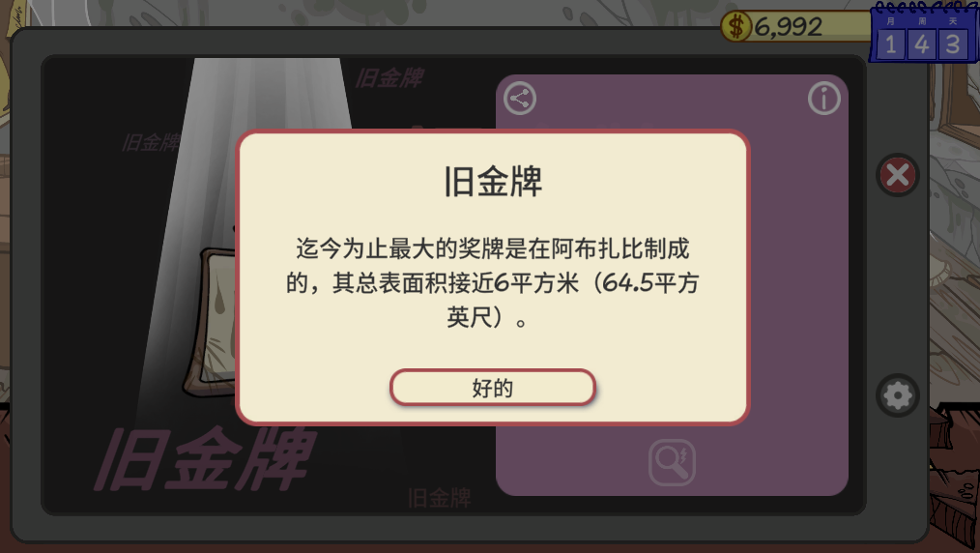The height and width of the screenshot is (553, 980).
Task: Click the description text mentioning 阿布扎比
Action: coord(493,283)
